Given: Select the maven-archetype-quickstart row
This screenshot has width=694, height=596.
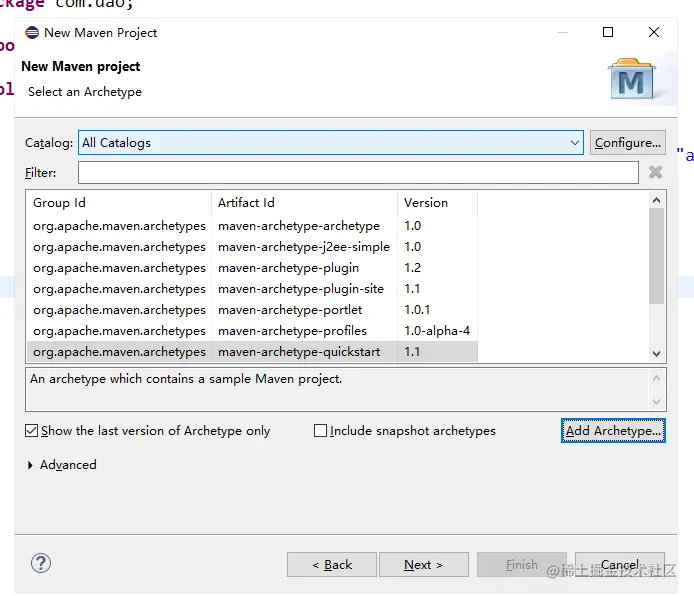Looking at the screenshot, I should [252, 352].
